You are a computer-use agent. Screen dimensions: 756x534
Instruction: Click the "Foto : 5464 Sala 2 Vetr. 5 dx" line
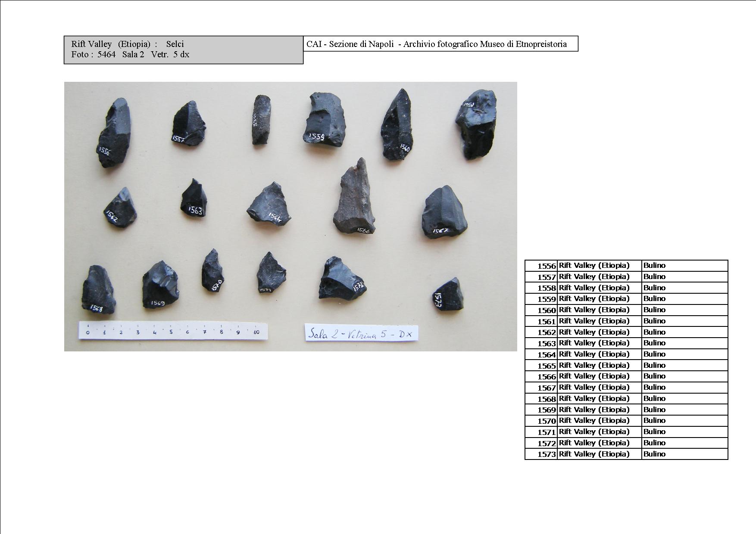[x=130, y=54]
